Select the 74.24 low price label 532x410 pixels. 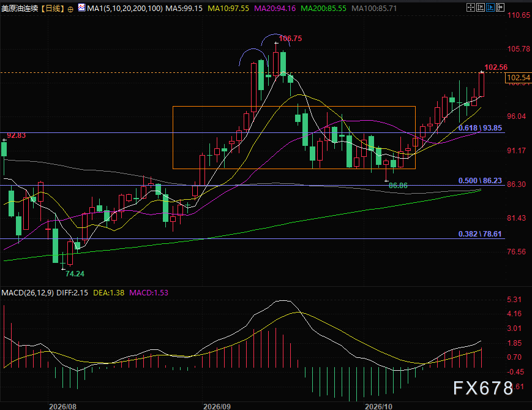(x=75, y=274)
